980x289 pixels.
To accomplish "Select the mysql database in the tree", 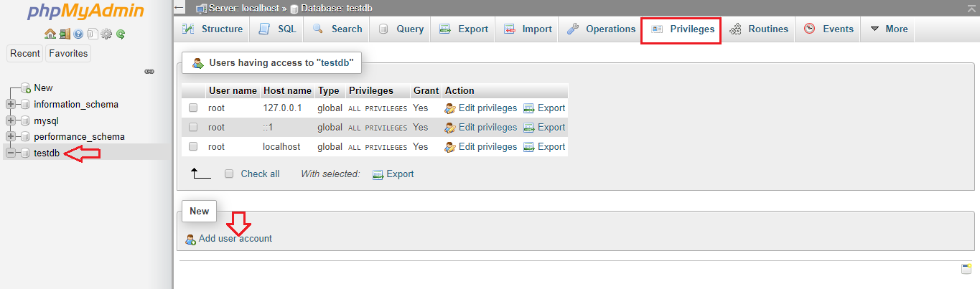I will click(46, 120).
